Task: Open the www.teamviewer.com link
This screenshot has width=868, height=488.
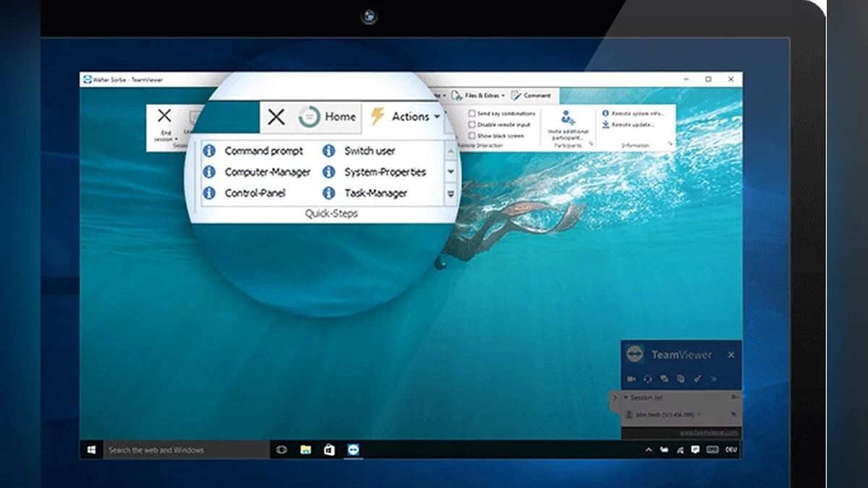Action: coord(709,432)
